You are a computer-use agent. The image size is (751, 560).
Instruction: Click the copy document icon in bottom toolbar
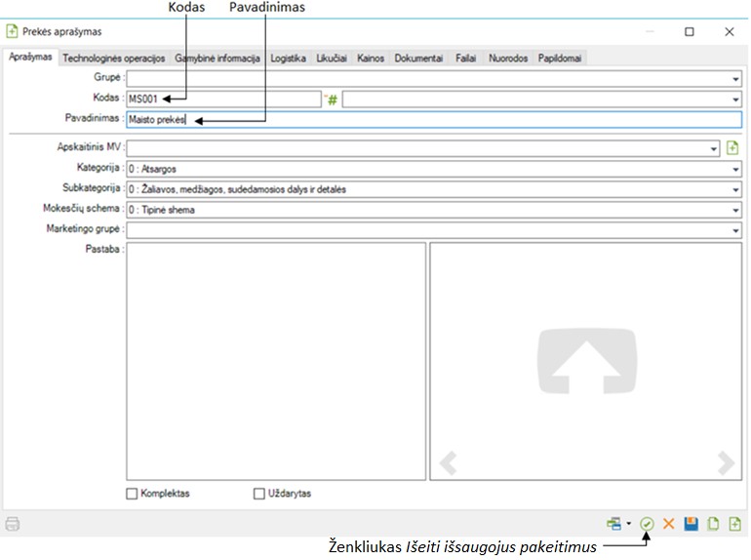click(713, 524)
